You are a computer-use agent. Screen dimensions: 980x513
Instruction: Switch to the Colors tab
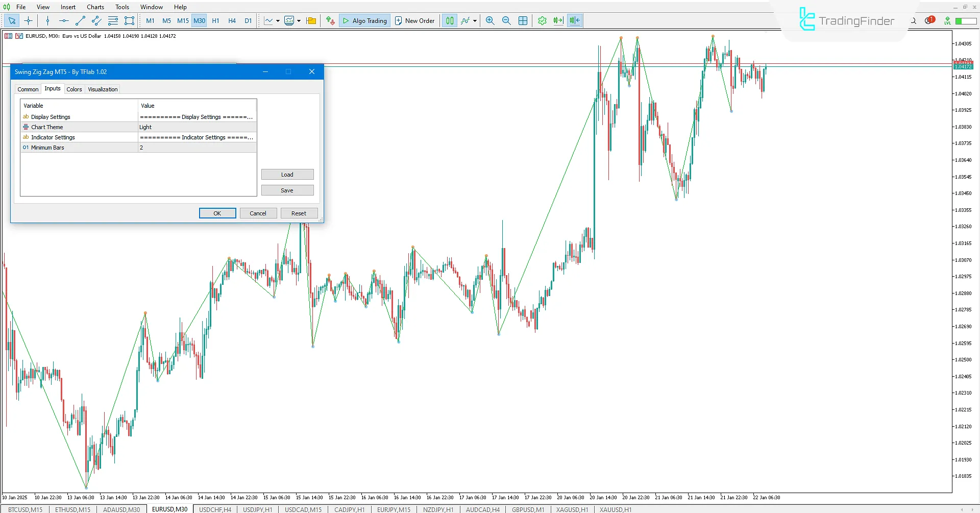(x=74, y=89)
